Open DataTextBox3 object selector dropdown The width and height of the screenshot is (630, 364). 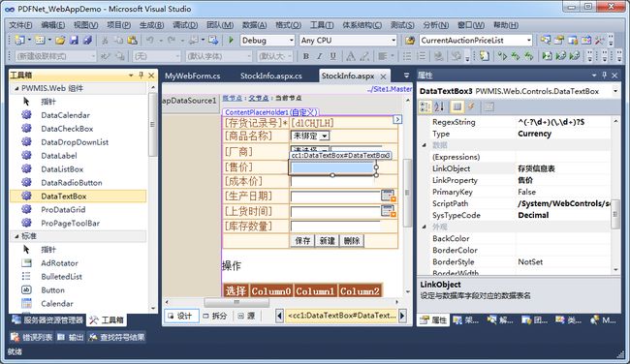point(615,91)
